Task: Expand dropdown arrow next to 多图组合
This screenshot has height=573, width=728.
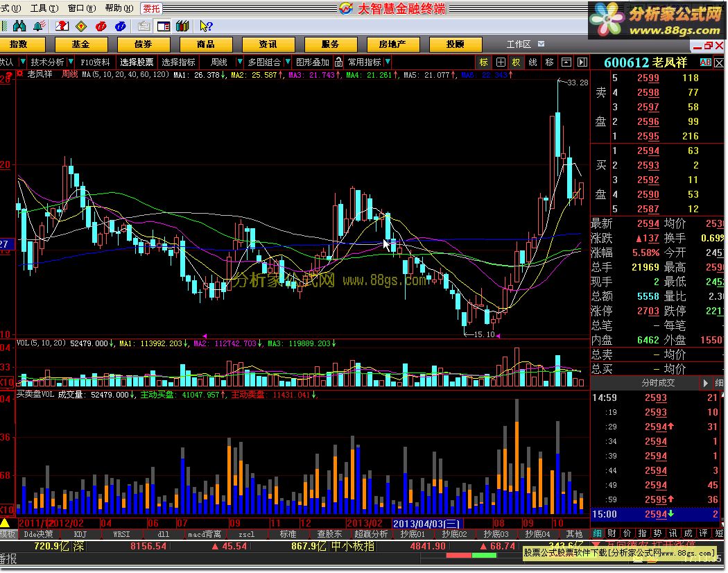Action: (x=288, y=61)
